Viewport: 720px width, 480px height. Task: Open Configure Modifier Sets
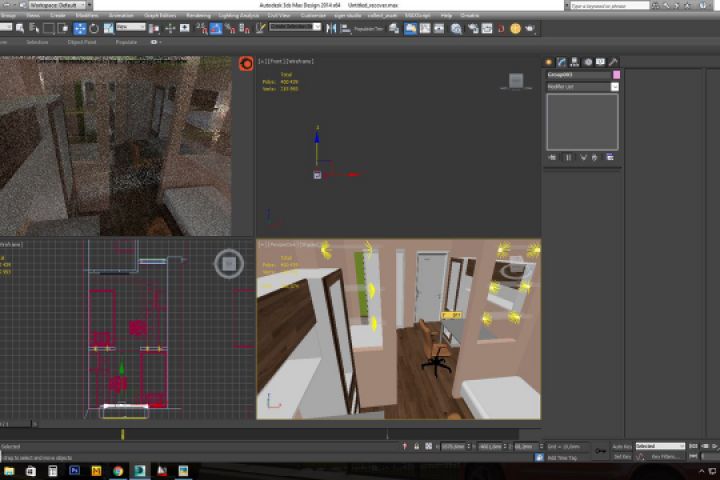(x=610, y=158)
